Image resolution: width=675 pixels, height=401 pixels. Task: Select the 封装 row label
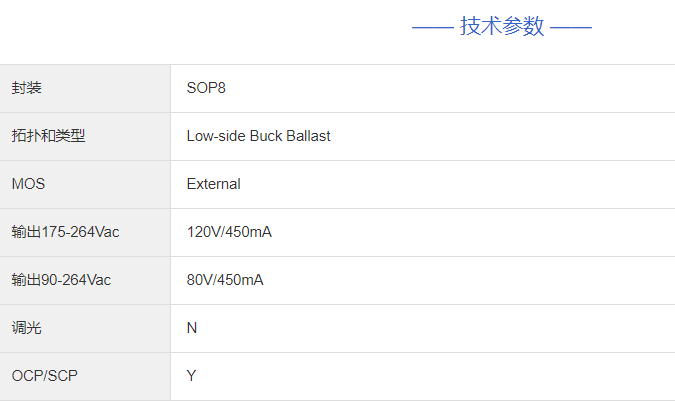pyautogui.click(x=26, y=88)
